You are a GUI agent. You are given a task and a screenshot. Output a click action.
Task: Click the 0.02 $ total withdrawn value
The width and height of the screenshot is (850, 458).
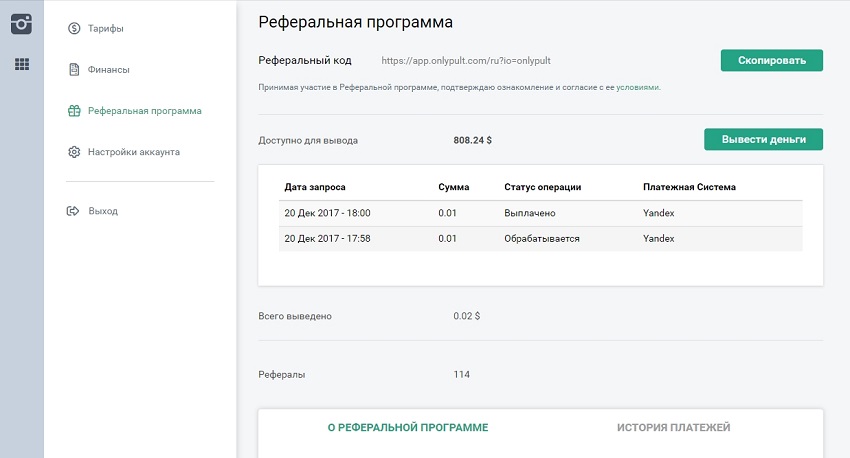pyautogui.click(x=467, y=316)
